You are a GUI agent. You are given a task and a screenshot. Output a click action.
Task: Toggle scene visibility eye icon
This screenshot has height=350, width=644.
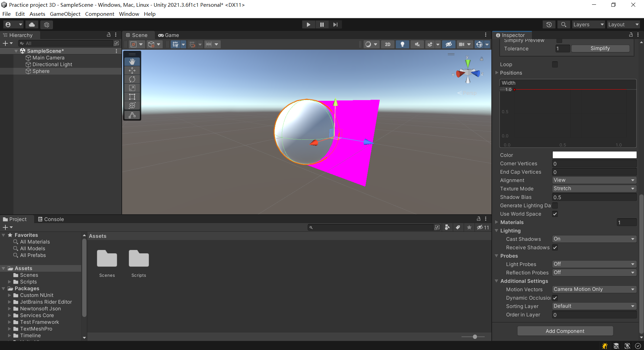(x=448, y=44)
